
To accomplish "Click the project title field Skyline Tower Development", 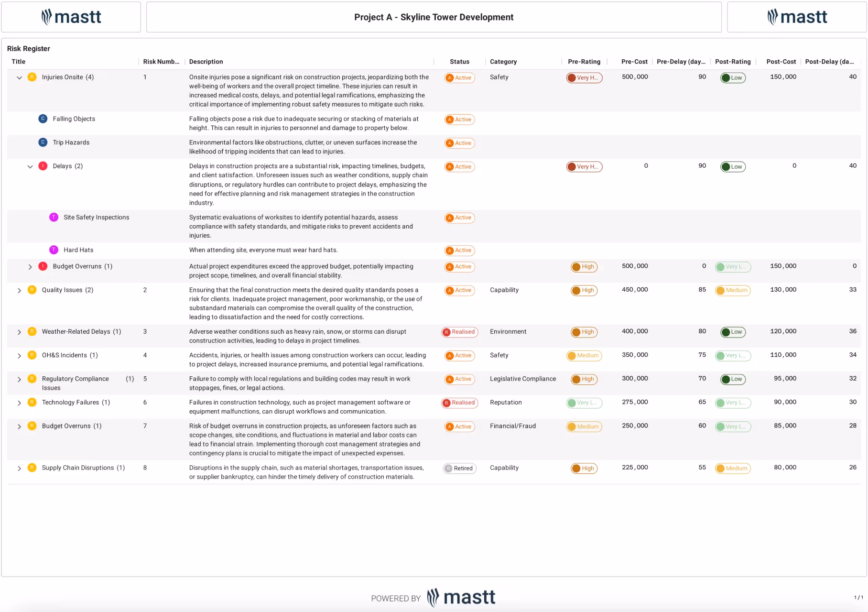I will tap(433, 17).
